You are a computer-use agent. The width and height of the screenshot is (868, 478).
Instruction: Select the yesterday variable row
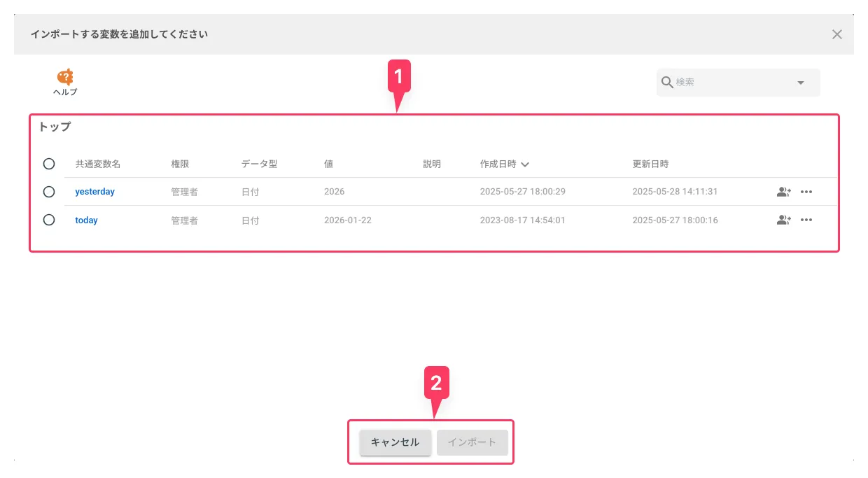point(49,190)
